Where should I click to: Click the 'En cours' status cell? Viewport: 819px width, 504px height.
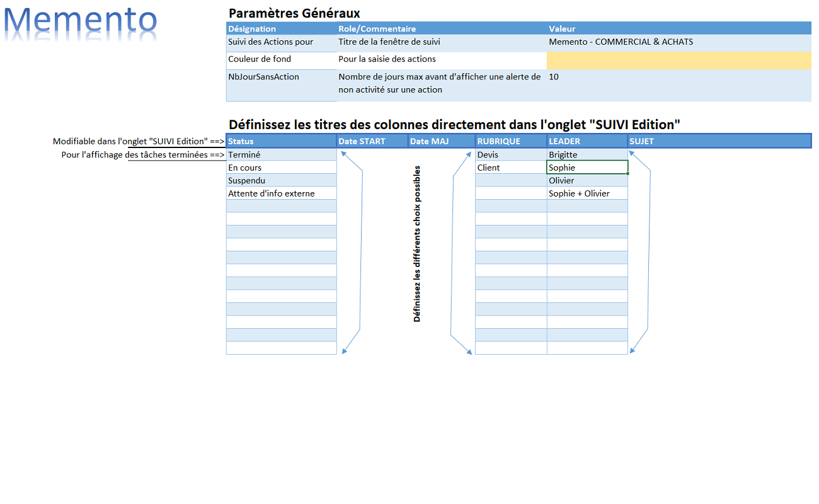(282, 168)
